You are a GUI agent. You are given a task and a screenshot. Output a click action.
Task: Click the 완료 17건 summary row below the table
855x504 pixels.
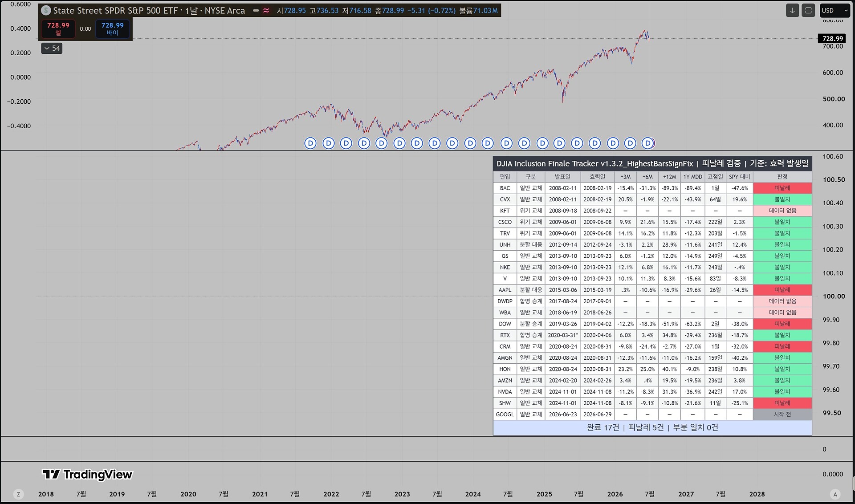(x=652, y=427)
